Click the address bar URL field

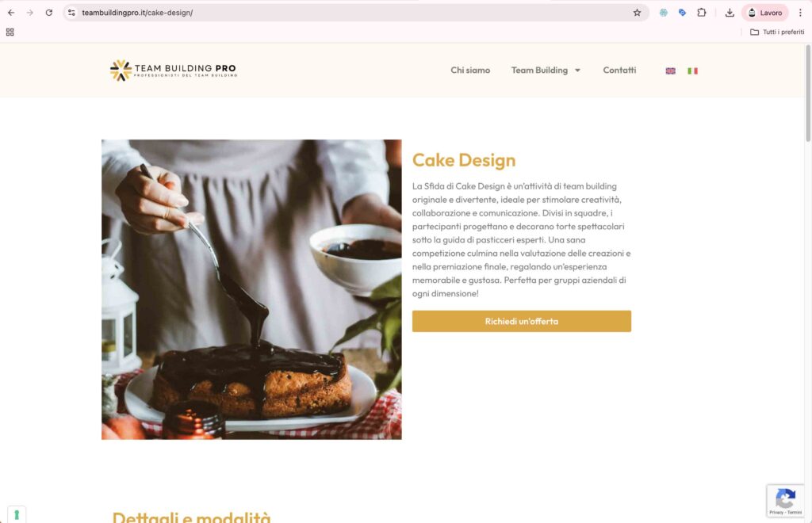click(352, 13)
